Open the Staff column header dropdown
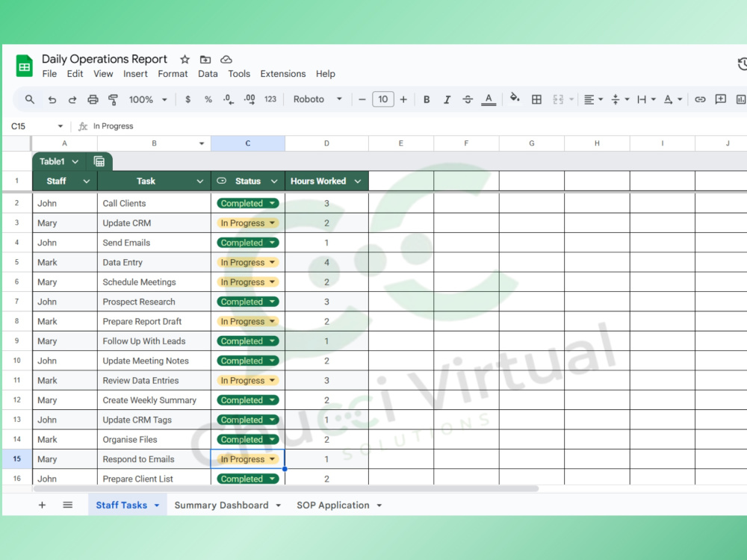747x560 pixels. point(86,181)
